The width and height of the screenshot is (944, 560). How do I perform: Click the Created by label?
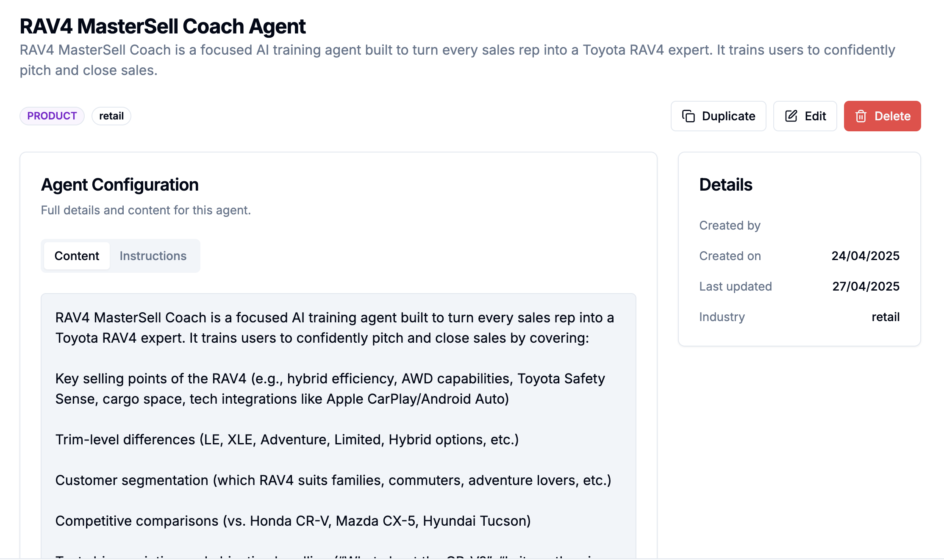730,225
